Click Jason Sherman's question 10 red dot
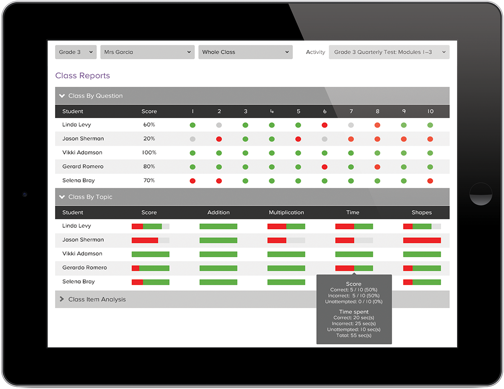This screenshot has height=389, width=504. point(430,139)
